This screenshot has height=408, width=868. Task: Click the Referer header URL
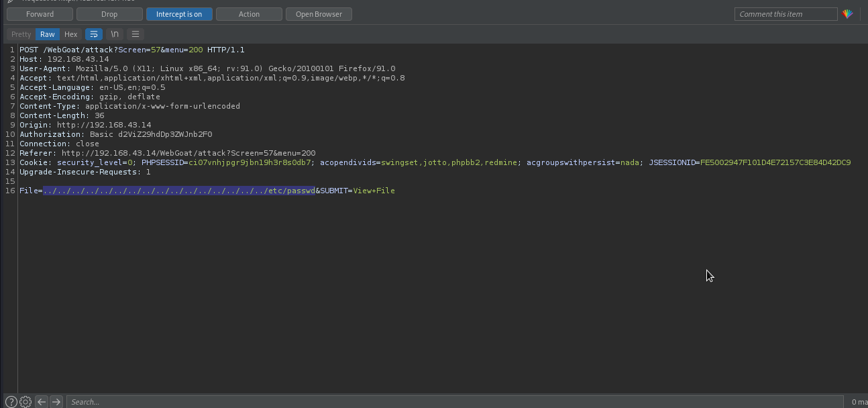[188, 153]
